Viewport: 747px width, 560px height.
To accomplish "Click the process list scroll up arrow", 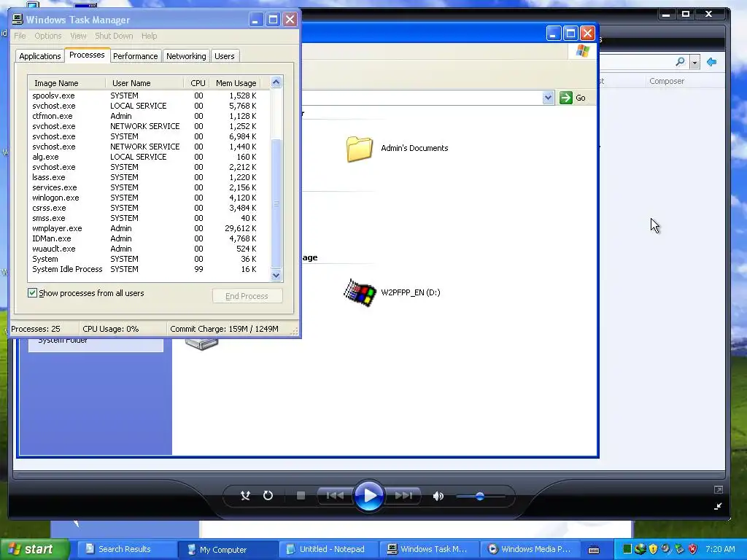I will (276, 82).
